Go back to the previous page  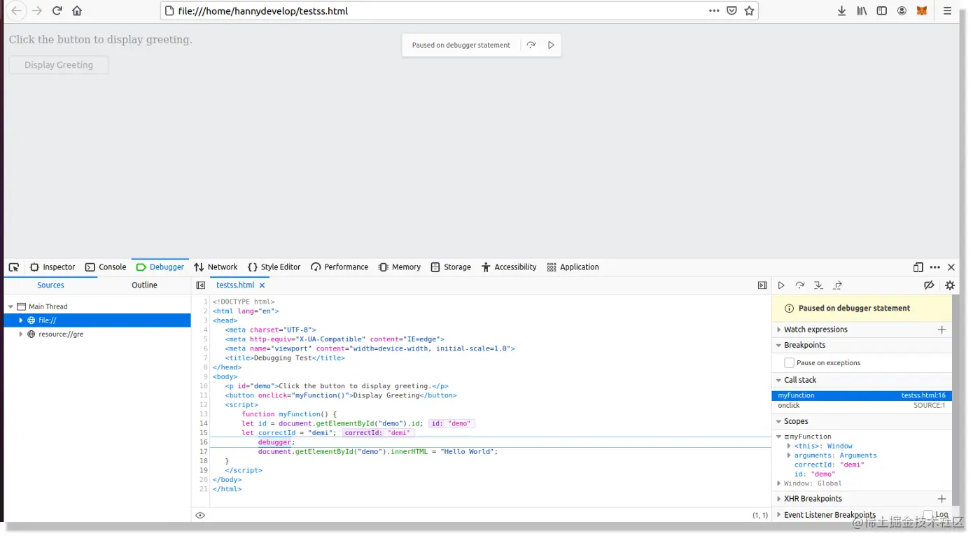16,10
